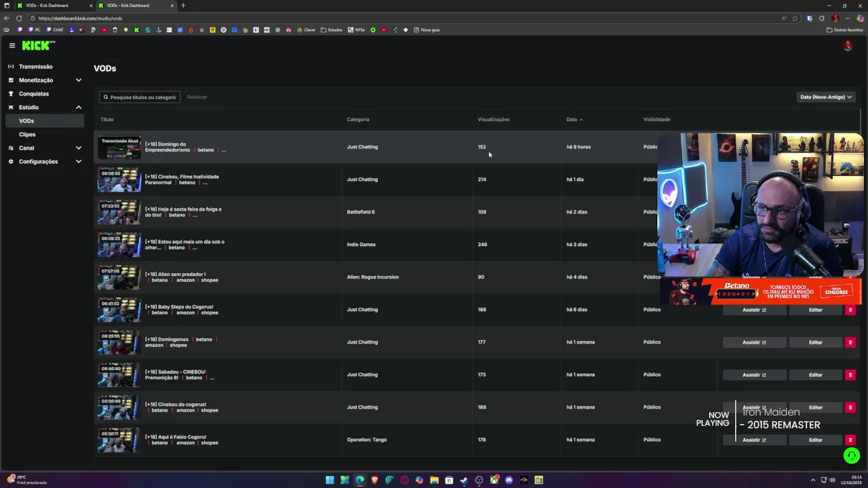The height and width of the screenshot is (488, 868).
Task: Click Editar for Baby Steps do Cogorus
Action: 815,310
